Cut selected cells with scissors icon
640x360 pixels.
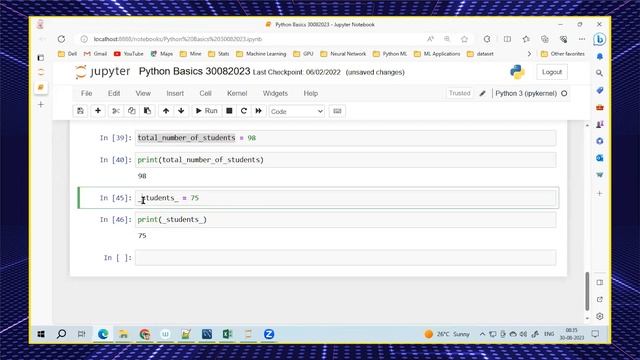click(116, 111)
